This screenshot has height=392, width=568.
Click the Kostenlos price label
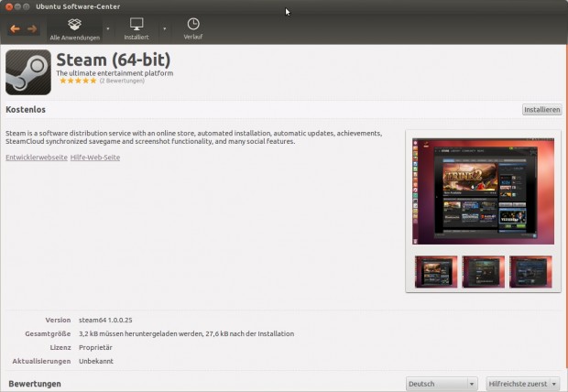(x=26, y=109)
